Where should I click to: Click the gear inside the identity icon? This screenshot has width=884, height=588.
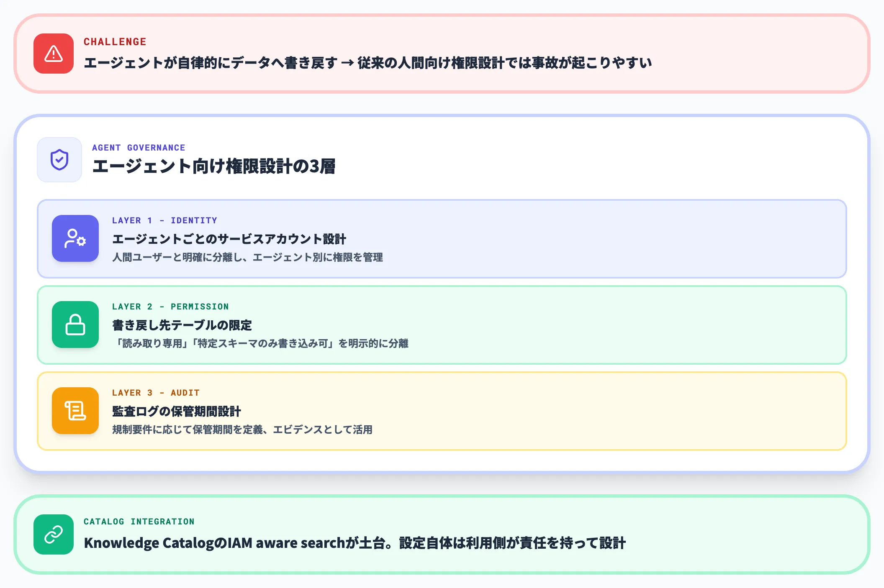click(x=81, y=244)
